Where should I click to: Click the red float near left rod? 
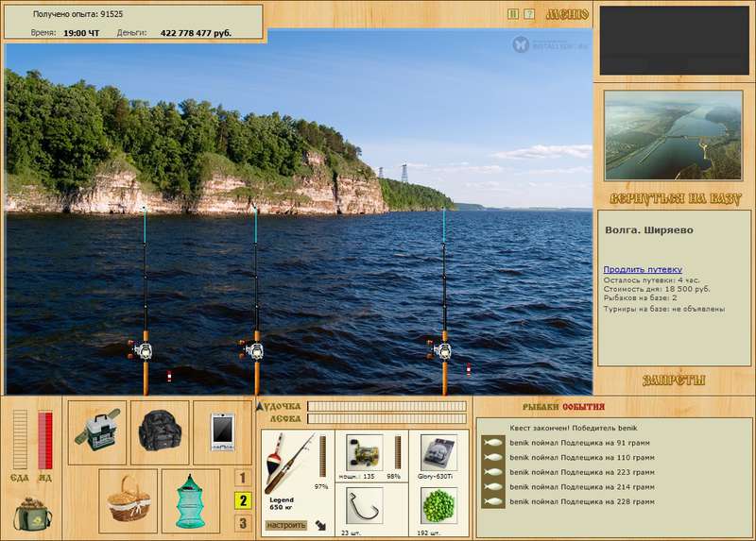[x=169, y=376]
